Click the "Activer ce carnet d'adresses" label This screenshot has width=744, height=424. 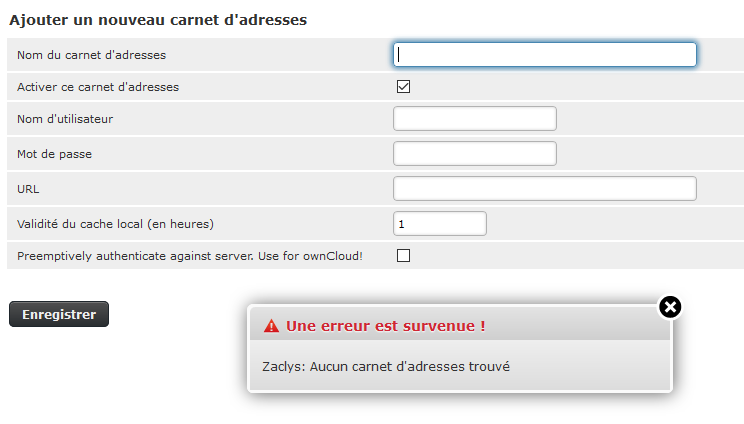(98, 87)
